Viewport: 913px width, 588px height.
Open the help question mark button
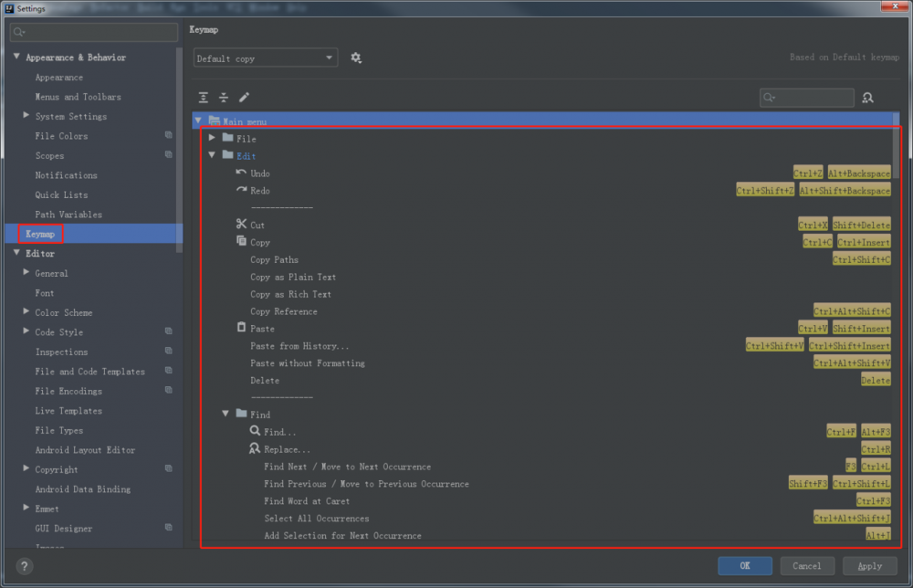click(24, 566)
